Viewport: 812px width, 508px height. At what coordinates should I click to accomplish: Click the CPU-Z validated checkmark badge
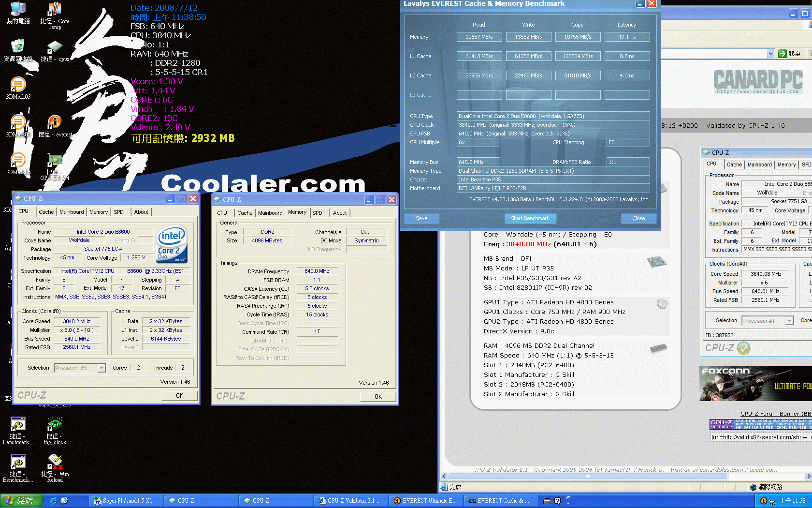pos(743,348)
